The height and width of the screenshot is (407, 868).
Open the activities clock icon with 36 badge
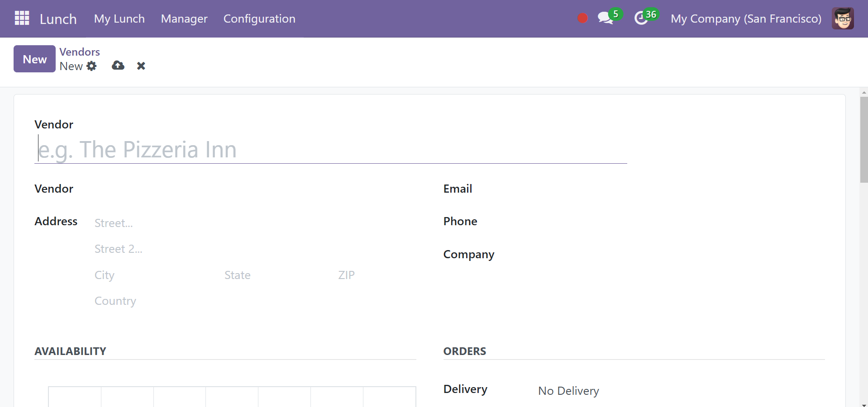pos(646,18)
